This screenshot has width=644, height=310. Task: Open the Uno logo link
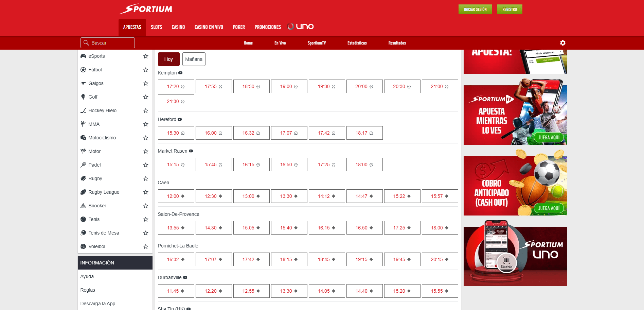coord(301,27)
